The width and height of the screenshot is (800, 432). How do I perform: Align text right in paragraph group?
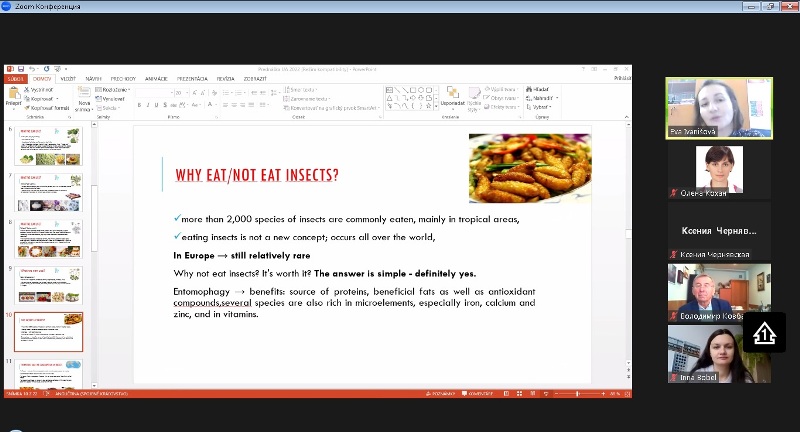tap(243, 105)
